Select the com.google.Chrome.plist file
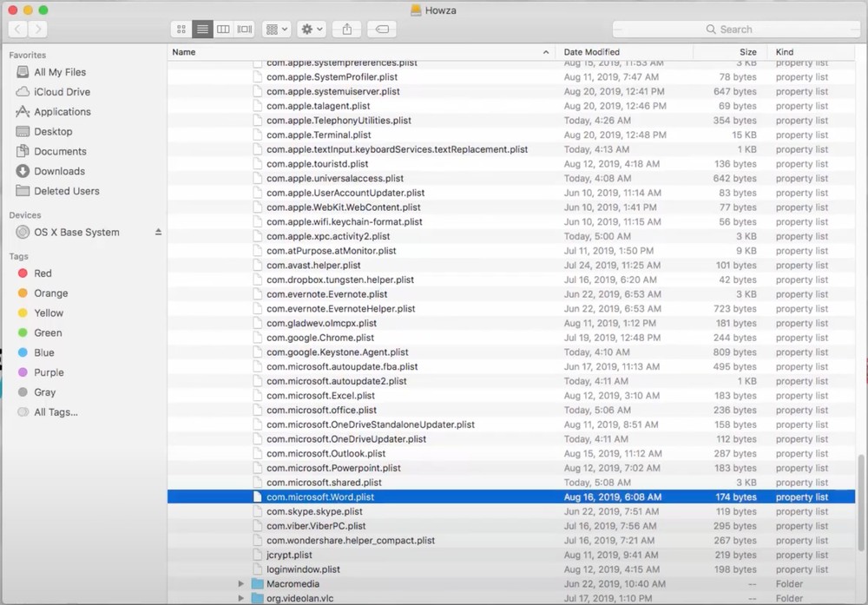This screenshot has height=605, width=868. [x=319, y=338]
